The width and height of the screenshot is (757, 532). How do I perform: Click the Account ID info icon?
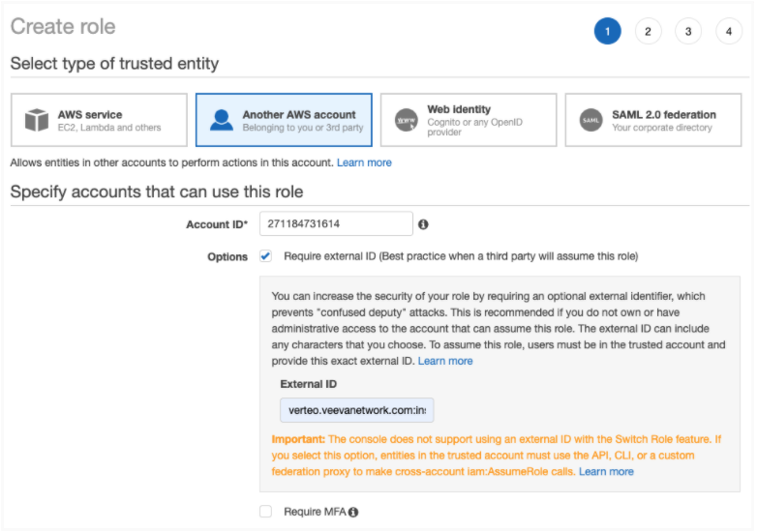[x=423, y=224]
